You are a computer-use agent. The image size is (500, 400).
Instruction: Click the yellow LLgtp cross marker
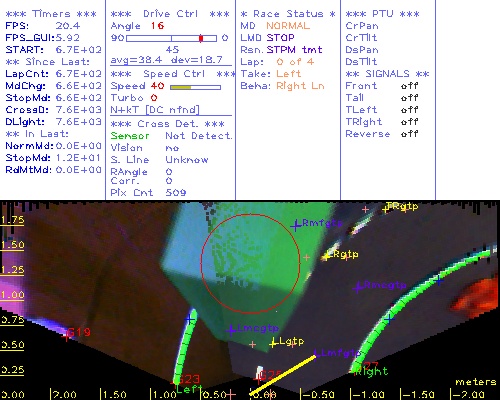pyautogui.click(x=273, y=343)
